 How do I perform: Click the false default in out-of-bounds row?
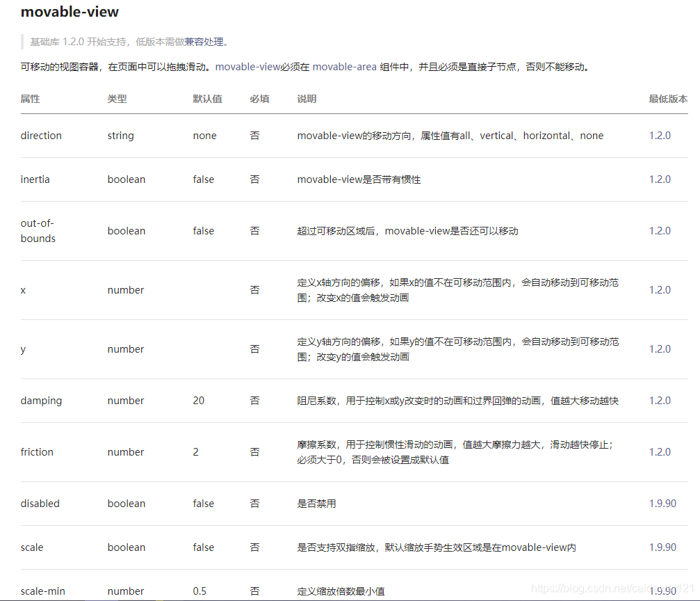pyautogui.click(x=204, y=230)
